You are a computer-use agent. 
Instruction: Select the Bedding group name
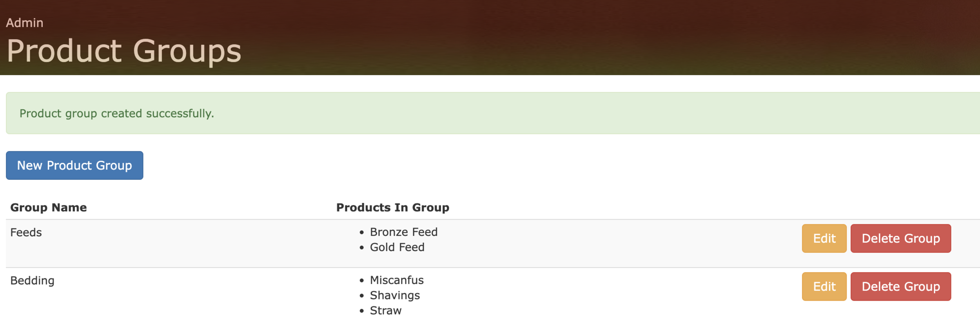pos(32,281)
